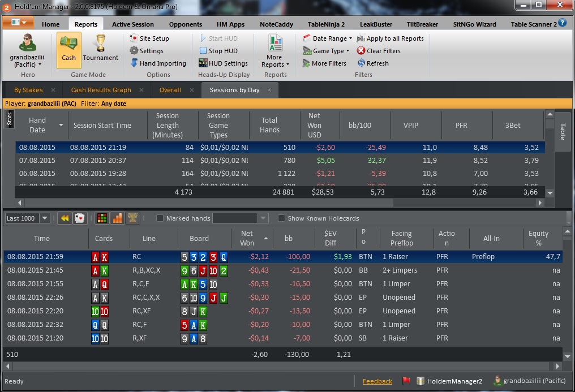Open More Filters
Screen dimensions: 575x392
click(x=324, y=63)
